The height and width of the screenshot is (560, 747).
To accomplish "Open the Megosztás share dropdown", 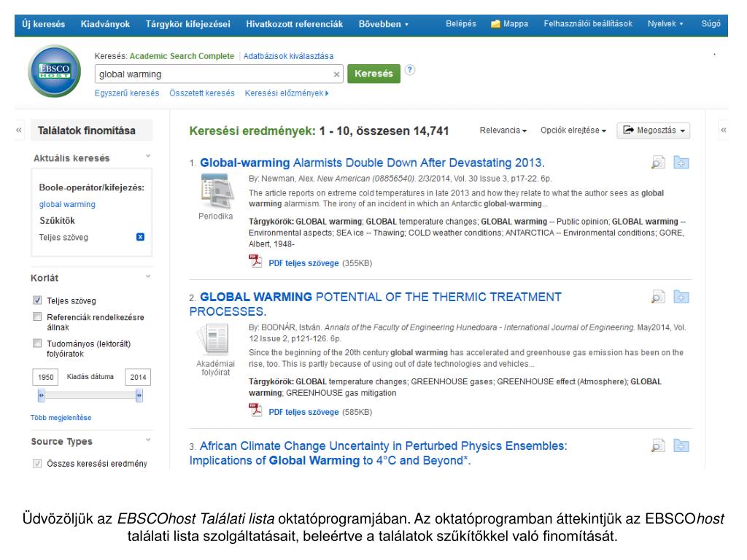I will [x=653, y=131].
